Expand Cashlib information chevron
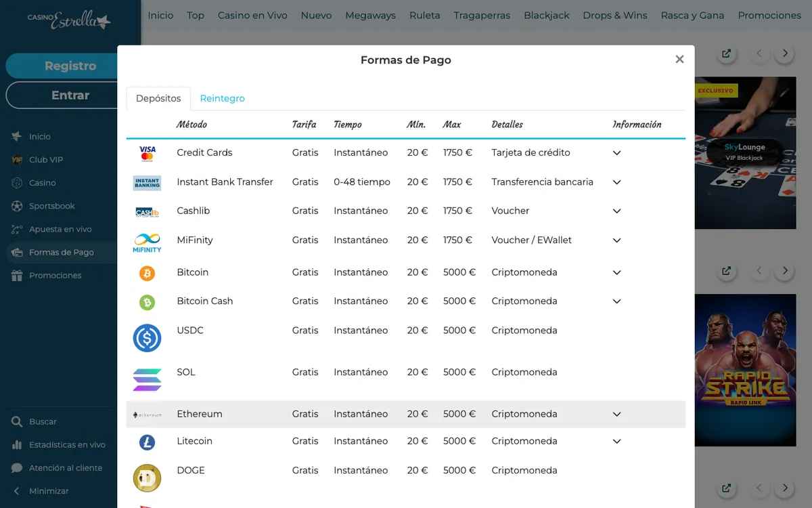The image size is (812, 508). pyautogui.click(x=616, y=211)
